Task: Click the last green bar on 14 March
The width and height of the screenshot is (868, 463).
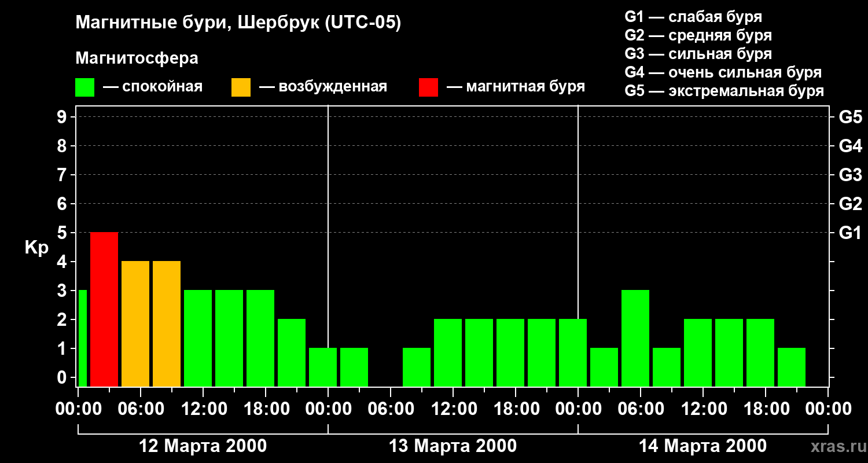Action: tap(792, 367)
